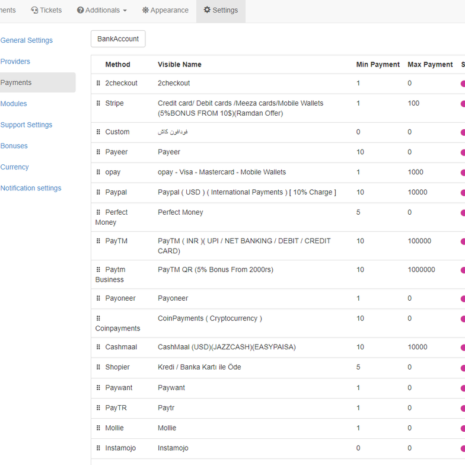Grab the drag handle for Mollie row
Screen dimensions: 465x465
[x=98, y=428]
